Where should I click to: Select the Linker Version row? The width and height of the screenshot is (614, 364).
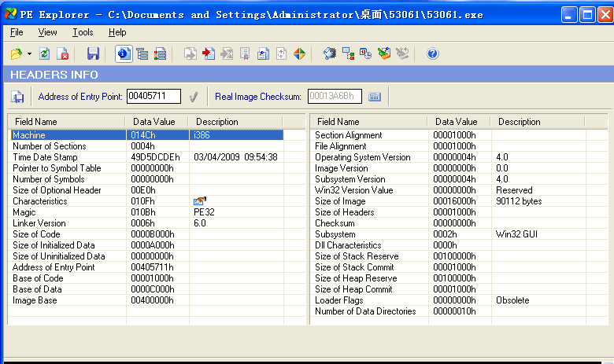coord(147,223)
